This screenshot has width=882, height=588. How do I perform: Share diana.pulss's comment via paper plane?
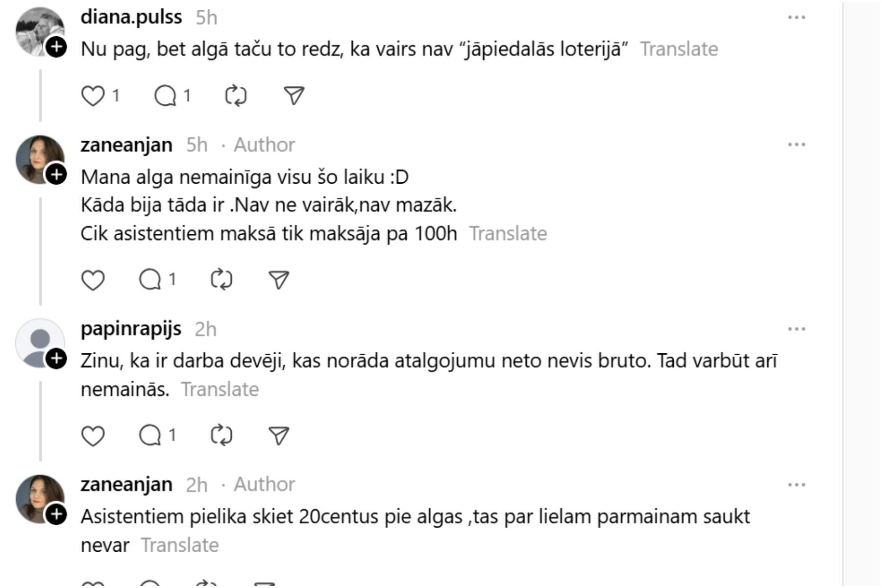(294, 96)
